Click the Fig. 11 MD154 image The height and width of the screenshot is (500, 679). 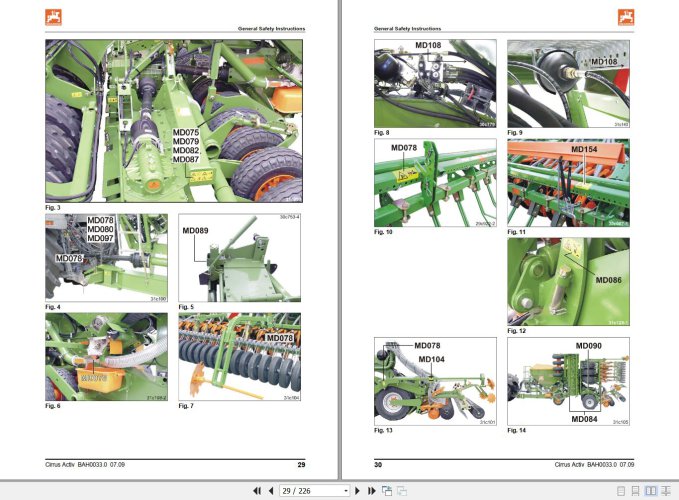(x=568, y=183)
